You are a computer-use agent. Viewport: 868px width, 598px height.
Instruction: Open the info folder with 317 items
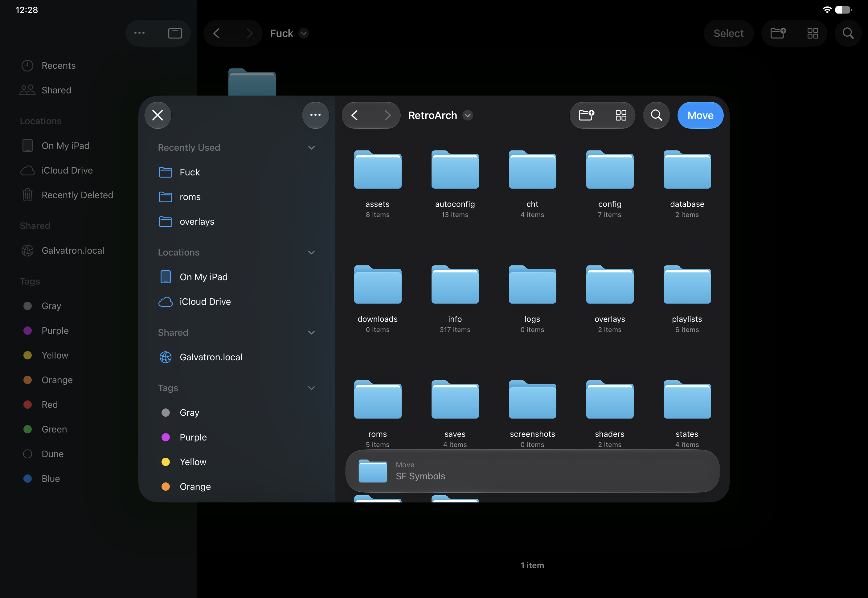(x=455, y=285)
